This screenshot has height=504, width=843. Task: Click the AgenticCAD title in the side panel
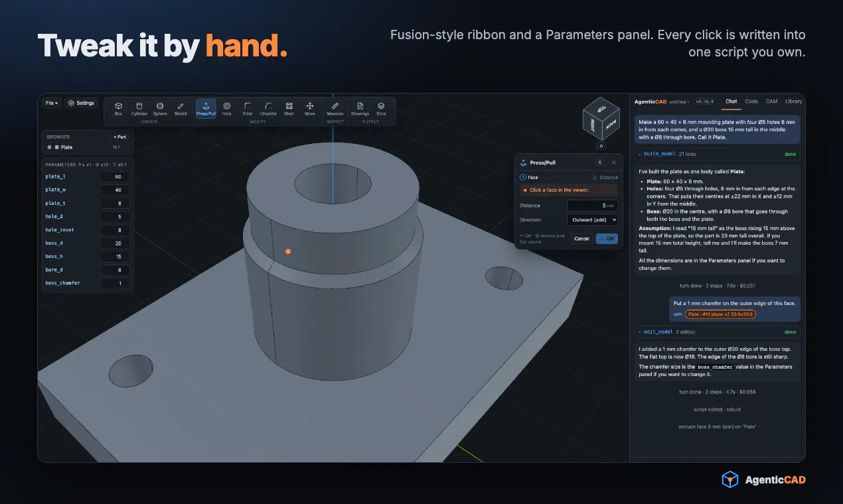click(650, 101)
